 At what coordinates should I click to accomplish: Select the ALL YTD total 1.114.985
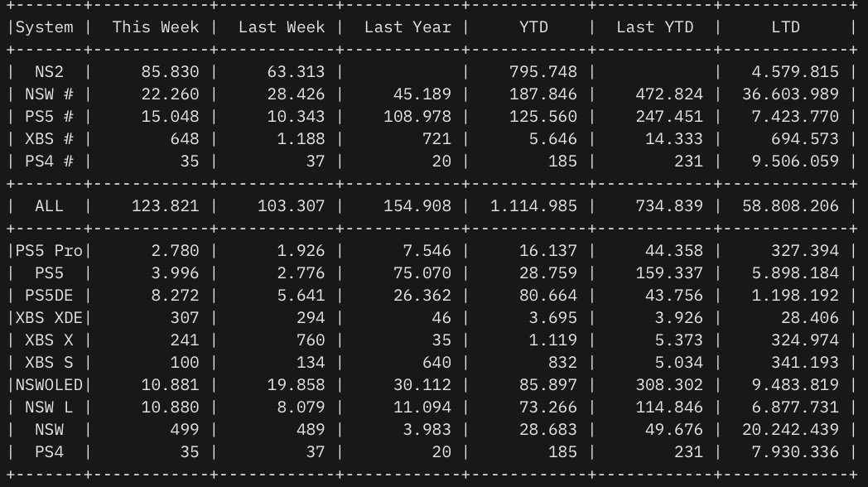pos(533,205)
